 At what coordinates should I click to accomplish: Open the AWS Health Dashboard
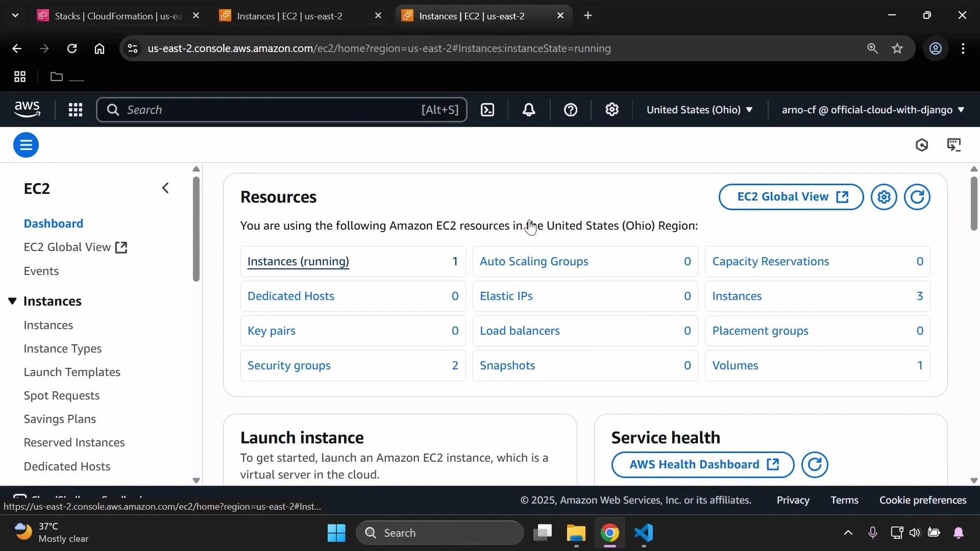click(702, 465)
